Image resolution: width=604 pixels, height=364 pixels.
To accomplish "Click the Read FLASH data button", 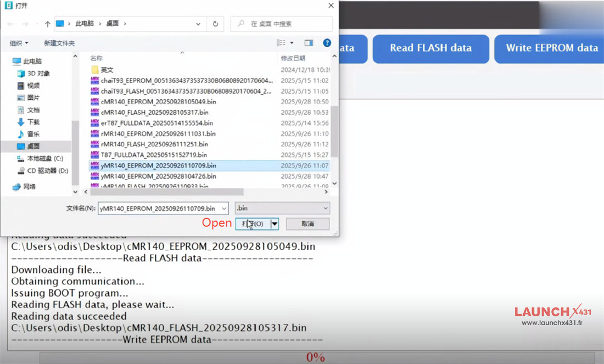I will tap(430, 48).
